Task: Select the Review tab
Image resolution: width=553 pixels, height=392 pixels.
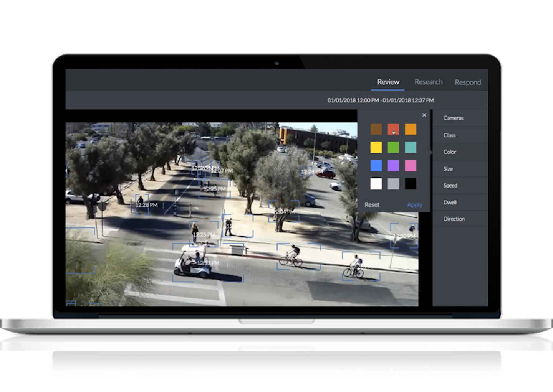Action: (387, 82)
